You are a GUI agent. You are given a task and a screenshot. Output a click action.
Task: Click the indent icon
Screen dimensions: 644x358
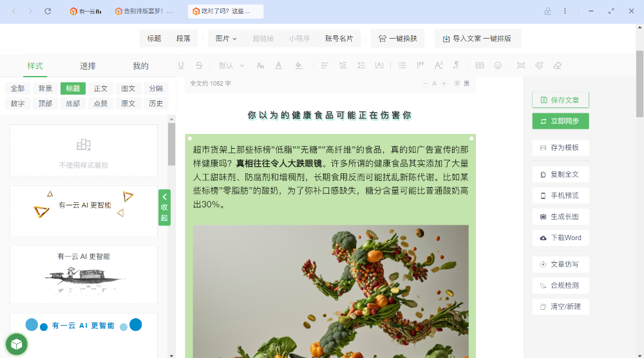343,65
